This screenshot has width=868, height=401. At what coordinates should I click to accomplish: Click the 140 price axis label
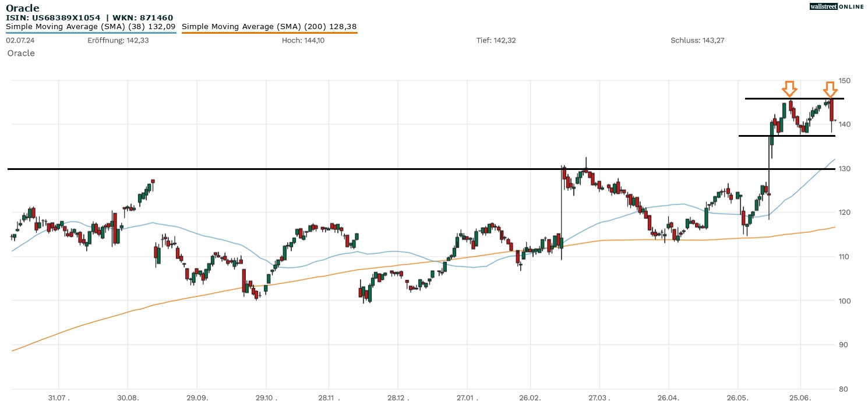[x=844, y=125]
